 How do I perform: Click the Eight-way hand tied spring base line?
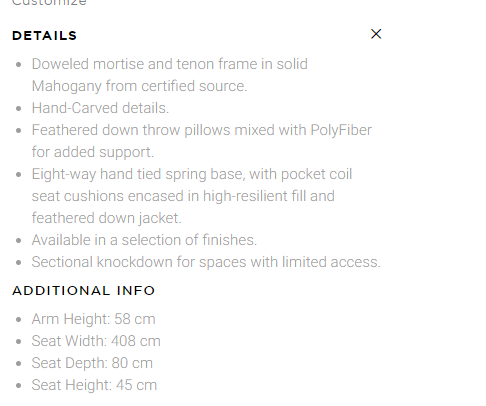tap(192, 174)
